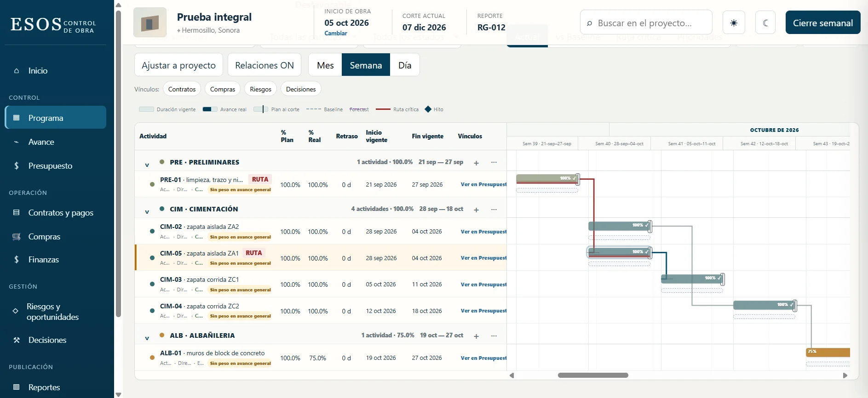Click the project thumbnail for Prueba integral
This screenshot has height=398, width=868.
pos(150,23)
